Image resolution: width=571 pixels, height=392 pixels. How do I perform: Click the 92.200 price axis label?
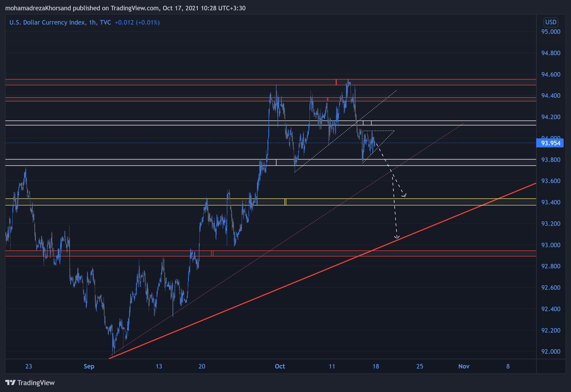(551, 330)
